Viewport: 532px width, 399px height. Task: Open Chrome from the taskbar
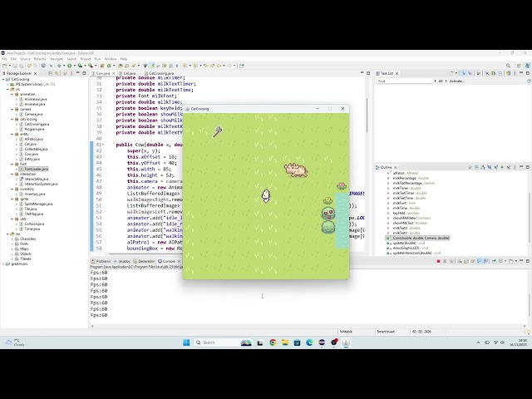coord(273,342)
